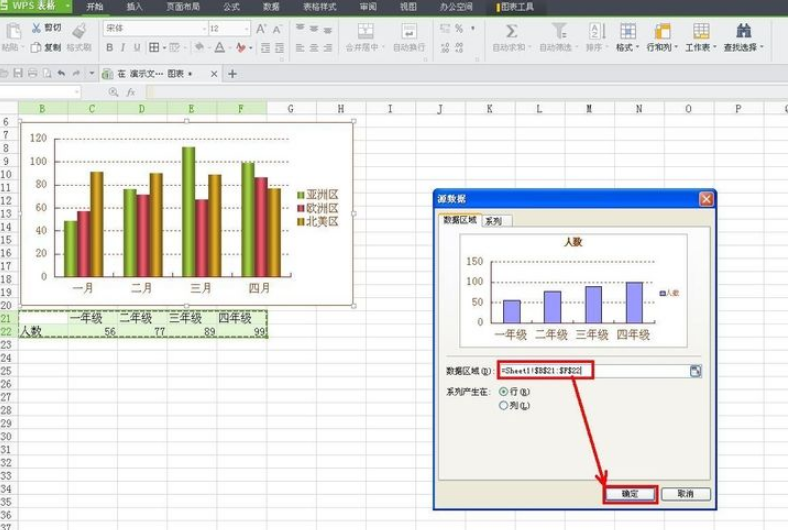Screen dimensions: 788x530
Task: Click the Cut scissors icon
Action: pyautogui.click(x=36, y=29)
